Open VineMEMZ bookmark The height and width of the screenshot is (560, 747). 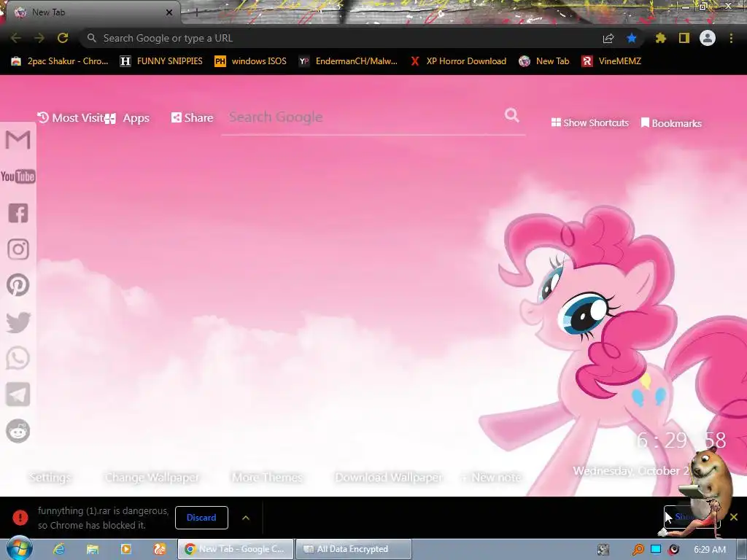[x=611, y=61]
